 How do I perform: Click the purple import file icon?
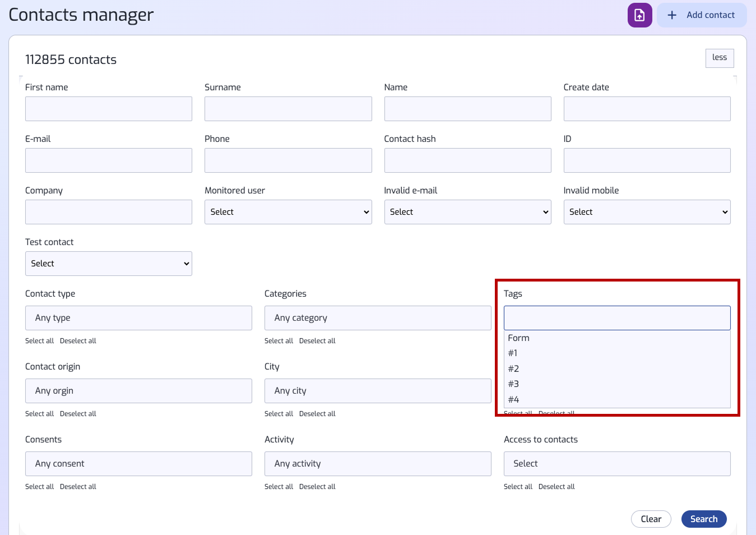639,15
